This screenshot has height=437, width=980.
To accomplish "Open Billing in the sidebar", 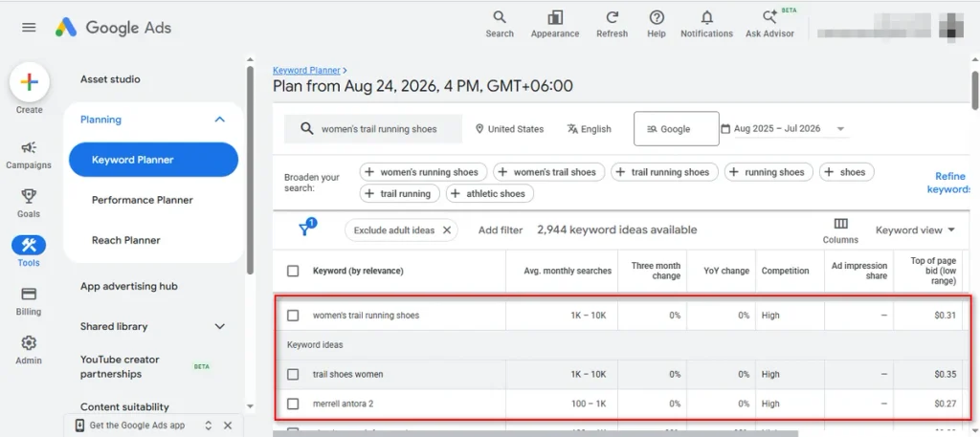I will click(x=29, y=301).
